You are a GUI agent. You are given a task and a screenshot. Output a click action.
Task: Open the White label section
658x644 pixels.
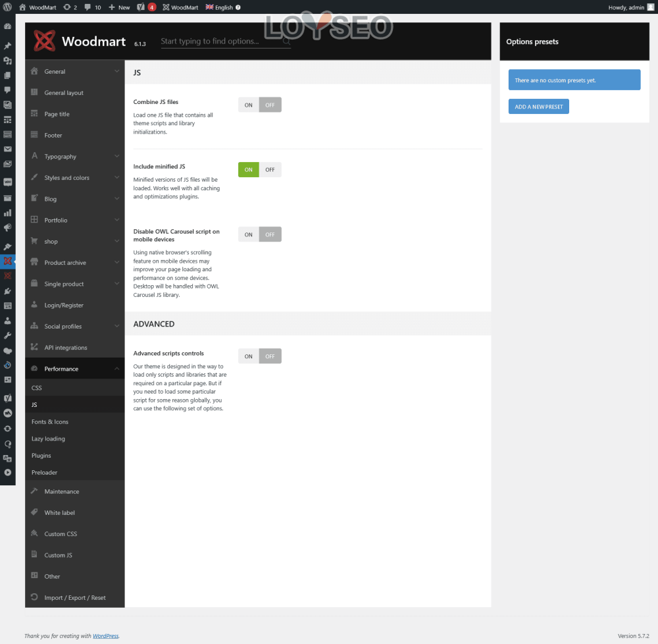pos(75,512)
